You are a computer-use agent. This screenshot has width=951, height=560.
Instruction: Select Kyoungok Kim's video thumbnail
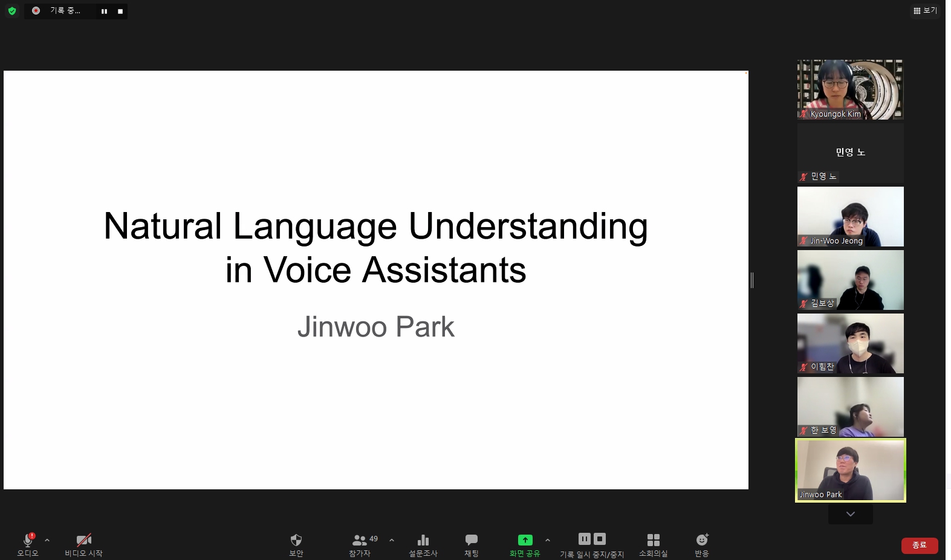tap(850, 89)
